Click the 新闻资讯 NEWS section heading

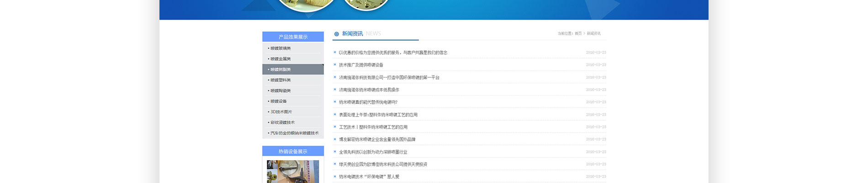point(361,33)
